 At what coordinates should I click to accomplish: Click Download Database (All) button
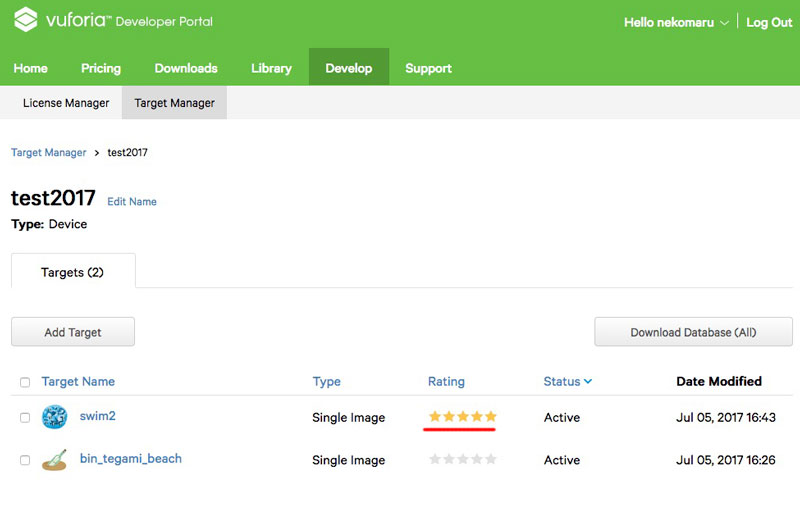[x=693, y=332]
